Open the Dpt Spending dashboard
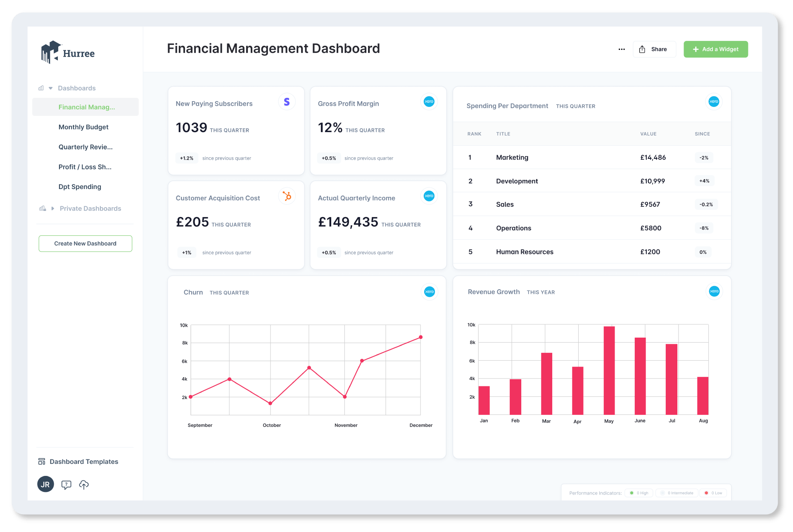793x532 pixels. pos(80,187)
